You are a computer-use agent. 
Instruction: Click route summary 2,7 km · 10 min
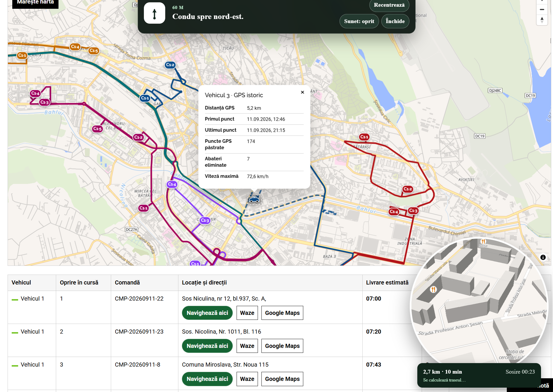tap(442, 372)
